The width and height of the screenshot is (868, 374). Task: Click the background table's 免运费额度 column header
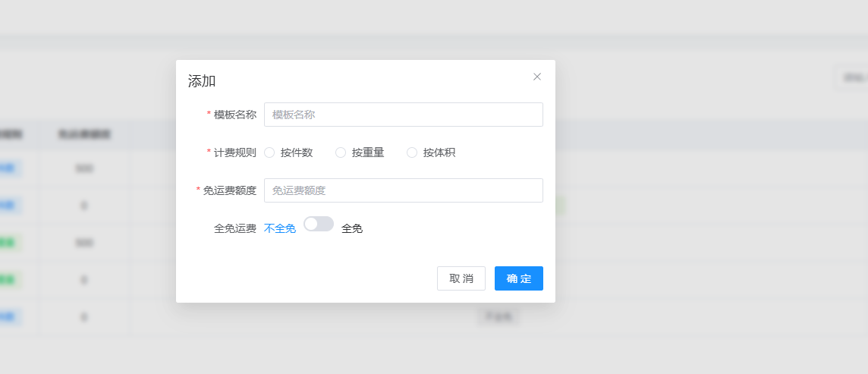[x=84, y=134]
